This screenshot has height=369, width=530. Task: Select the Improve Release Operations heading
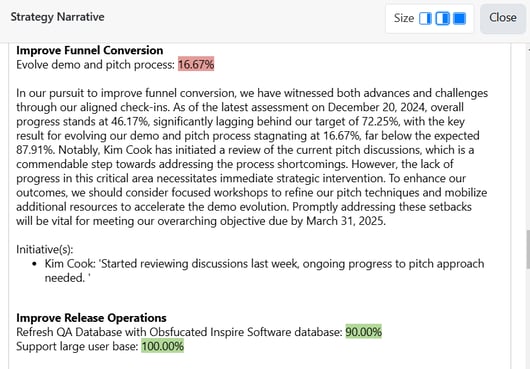(x=91, y=318)
